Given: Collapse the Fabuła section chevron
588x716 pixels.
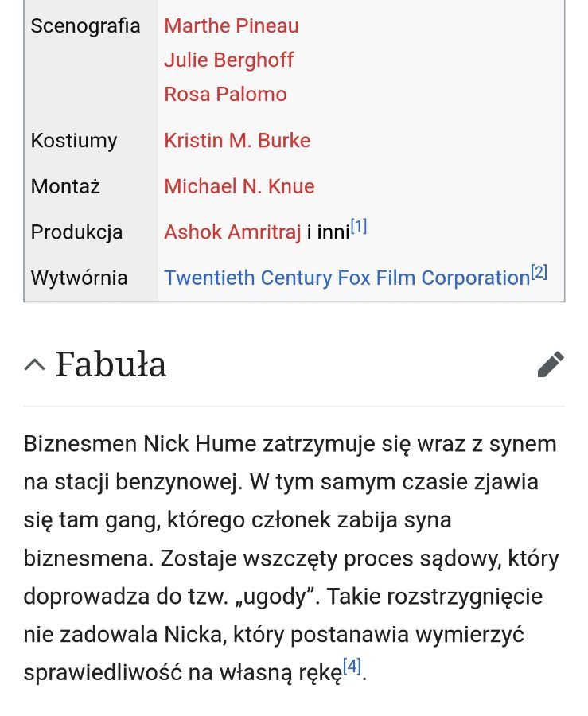Looking at the screenshot, I should point(35,365).
